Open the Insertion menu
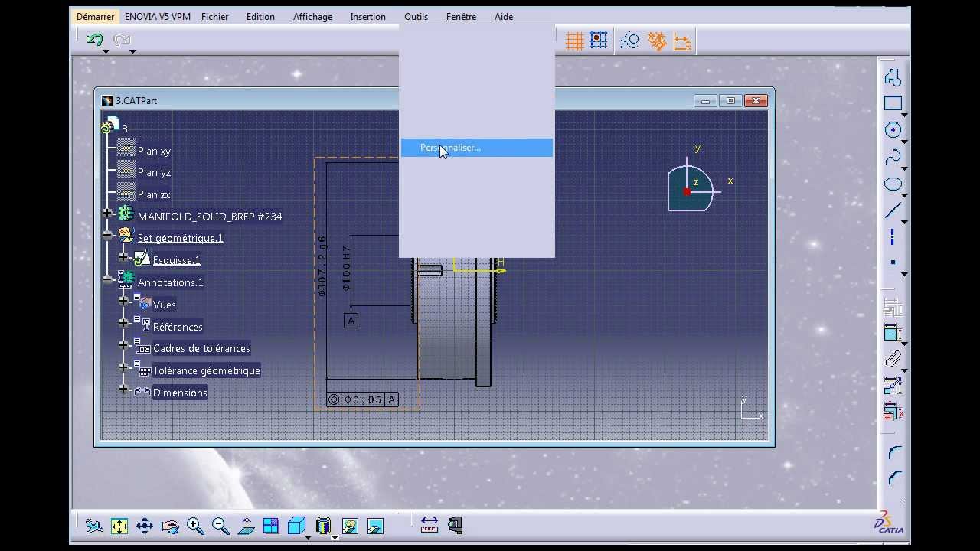Screen dimensions: 980x551 coord(367,17)
